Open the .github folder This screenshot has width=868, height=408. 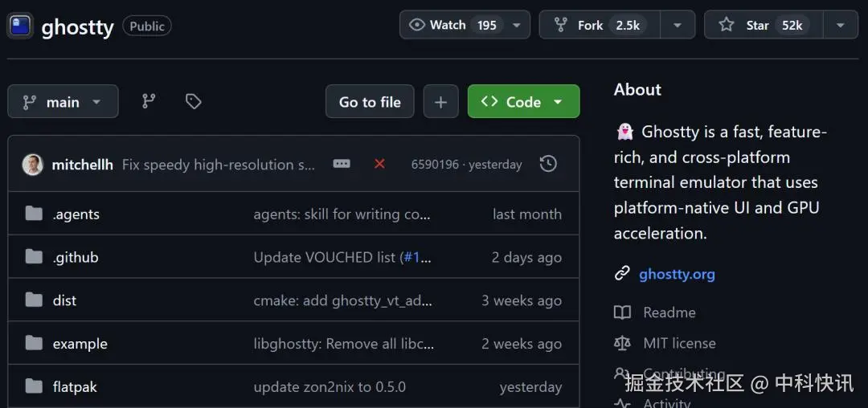pos(76,258)
